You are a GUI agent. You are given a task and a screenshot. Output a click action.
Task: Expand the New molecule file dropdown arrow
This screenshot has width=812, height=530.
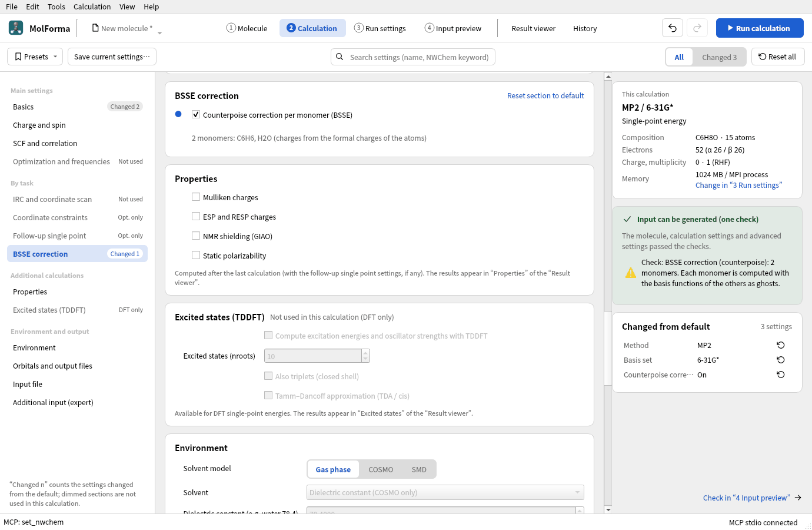pyautogui.click(x=159, y=33)
